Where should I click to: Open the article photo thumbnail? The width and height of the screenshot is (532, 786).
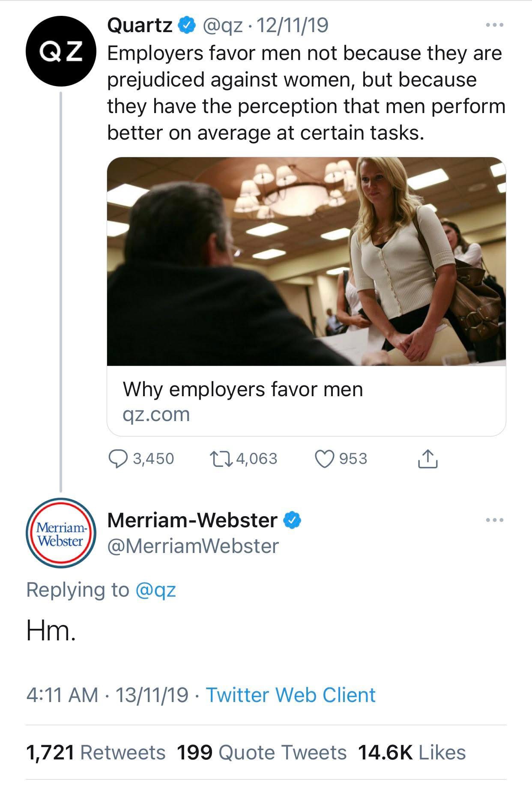point(306,261)
